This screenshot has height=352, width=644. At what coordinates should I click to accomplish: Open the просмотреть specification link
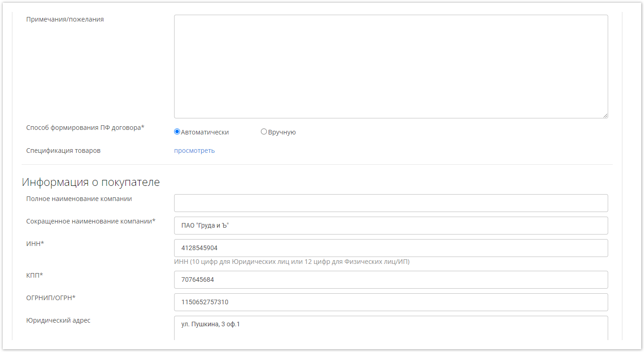(x=194, y=151)
